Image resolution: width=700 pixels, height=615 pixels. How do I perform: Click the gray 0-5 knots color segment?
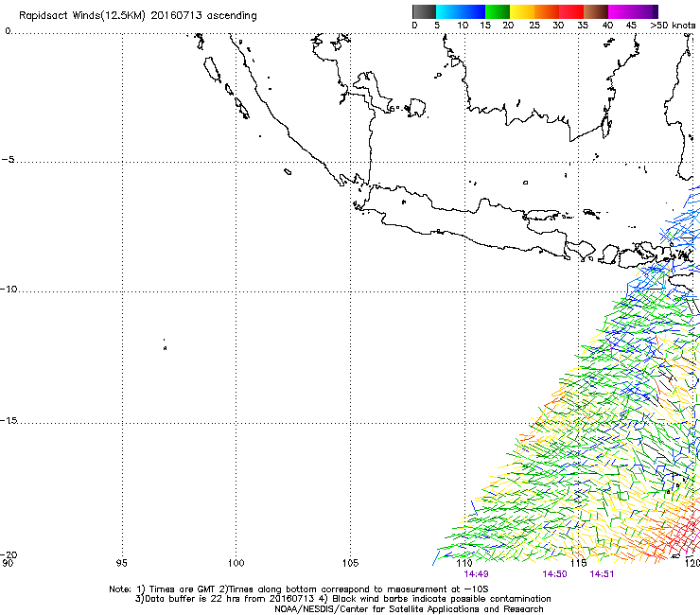coord(424,11)
